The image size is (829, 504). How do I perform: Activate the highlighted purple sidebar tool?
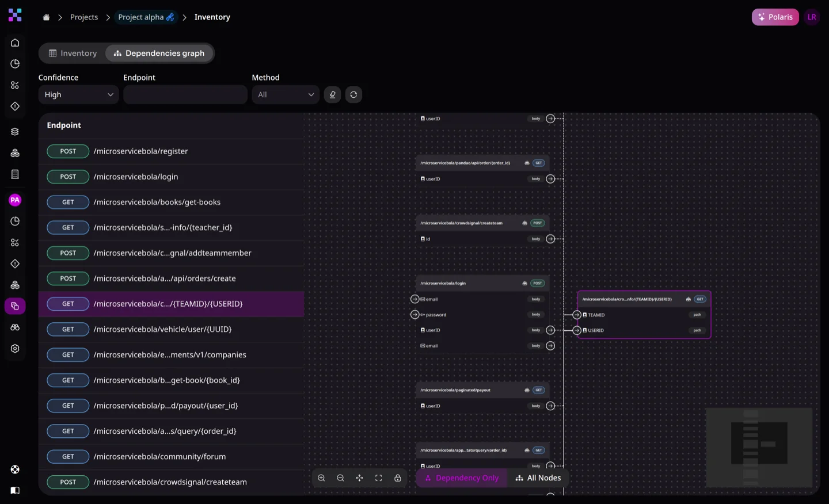15,306
